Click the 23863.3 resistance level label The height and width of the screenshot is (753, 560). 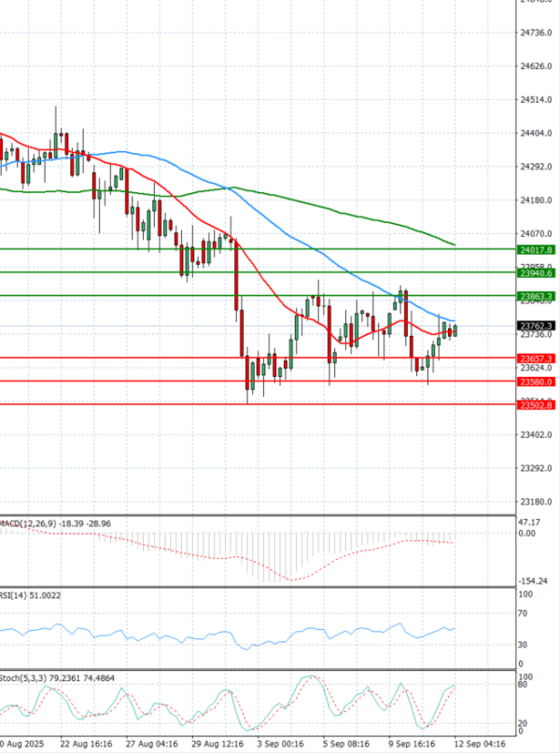coord(536,297)
